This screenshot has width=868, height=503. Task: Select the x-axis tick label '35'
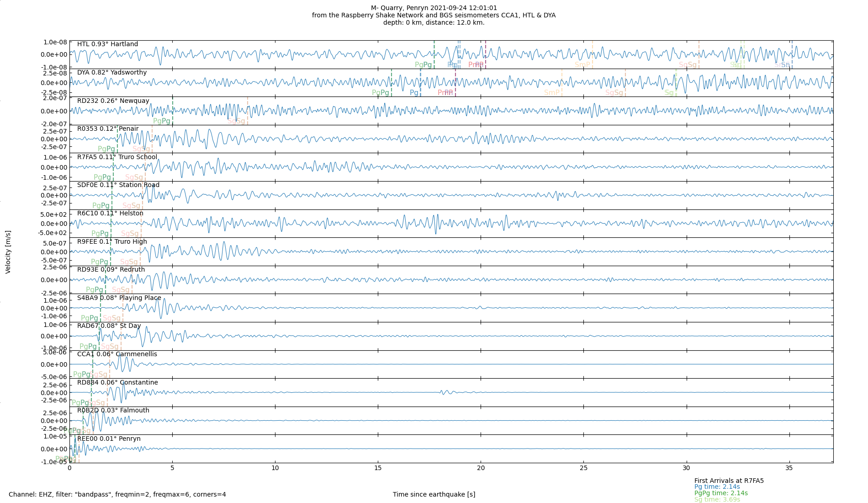click(x=789, y=468)
